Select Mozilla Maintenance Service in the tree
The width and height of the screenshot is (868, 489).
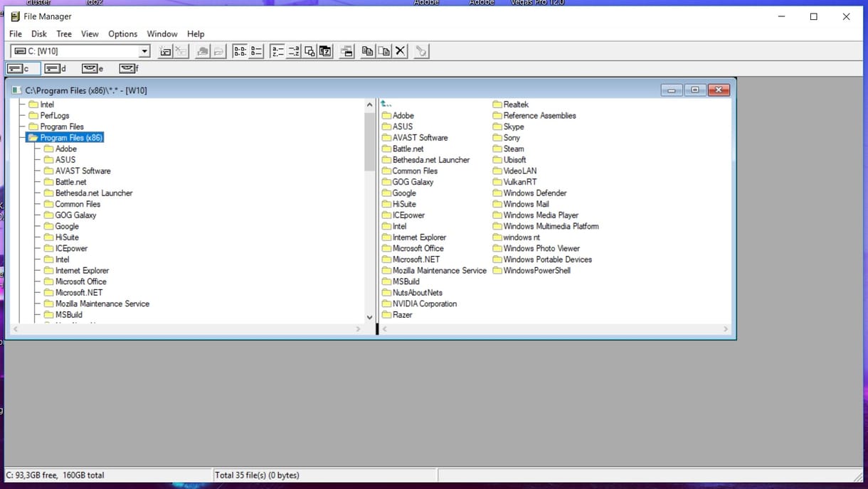pos(96,303)
